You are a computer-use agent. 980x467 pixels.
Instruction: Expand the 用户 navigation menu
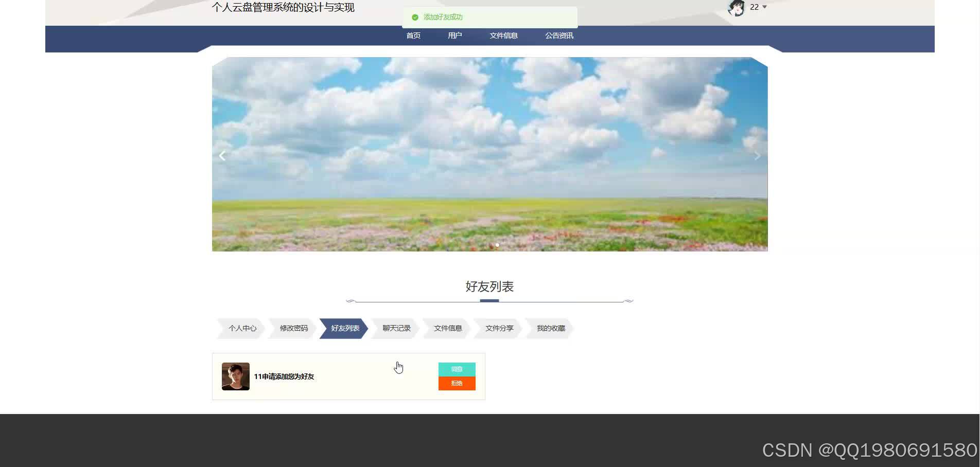(x=454, y=35)
